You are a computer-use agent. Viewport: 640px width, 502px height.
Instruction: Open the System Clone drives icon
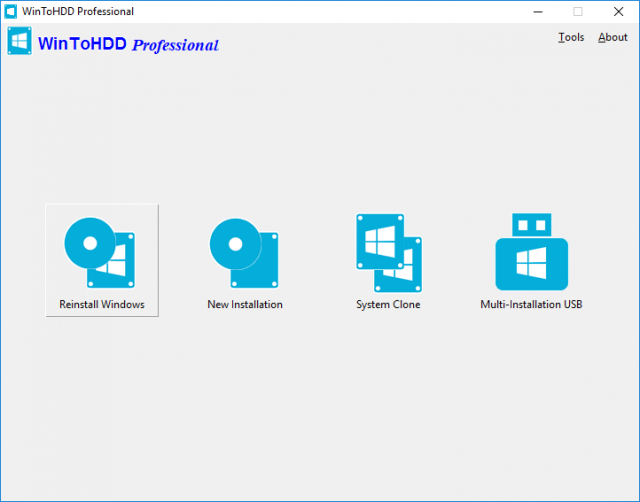388,254
